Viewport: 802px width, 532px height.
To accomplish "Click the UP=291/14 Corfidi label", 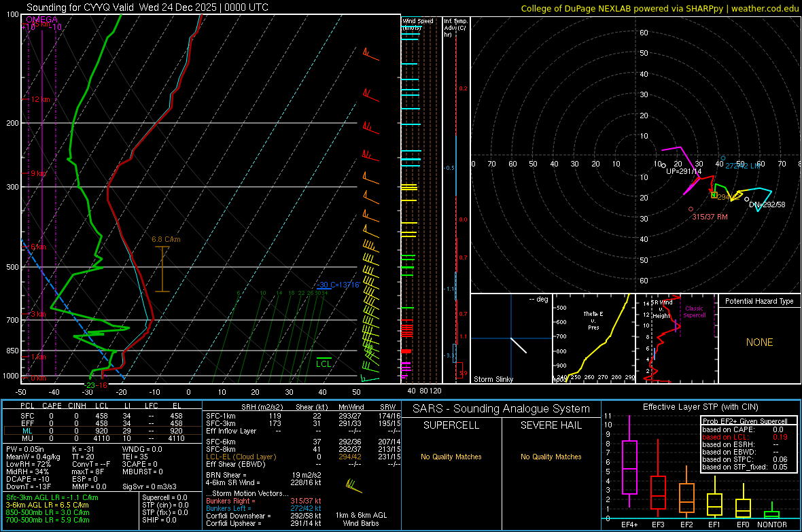I will point(683,171).
